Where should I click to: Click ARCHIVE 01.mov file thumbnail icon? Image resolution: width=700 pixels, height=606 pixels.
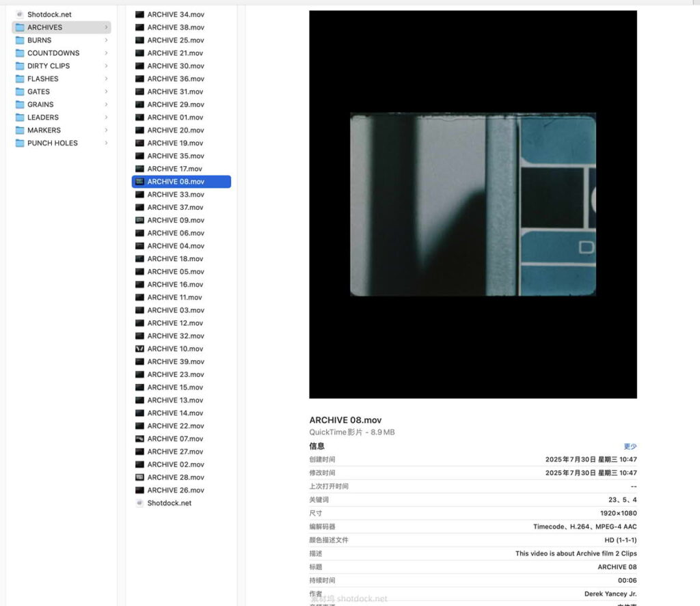click(x=139, y=118)
